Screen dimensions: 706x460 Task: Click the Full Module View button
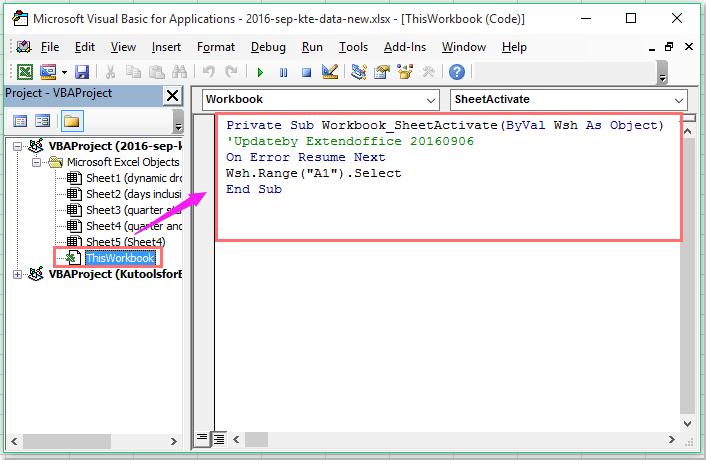click(x=219, y=438)
